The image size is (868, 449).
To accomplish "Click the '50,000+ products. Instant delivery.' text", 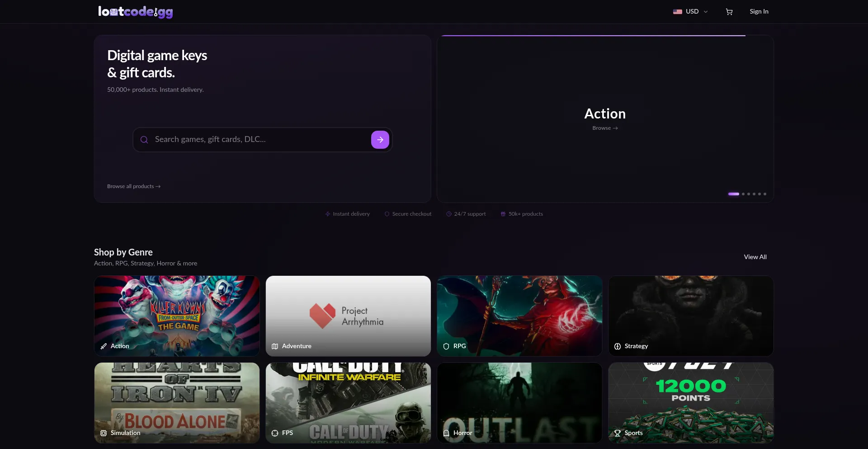I will click(156, 90).
